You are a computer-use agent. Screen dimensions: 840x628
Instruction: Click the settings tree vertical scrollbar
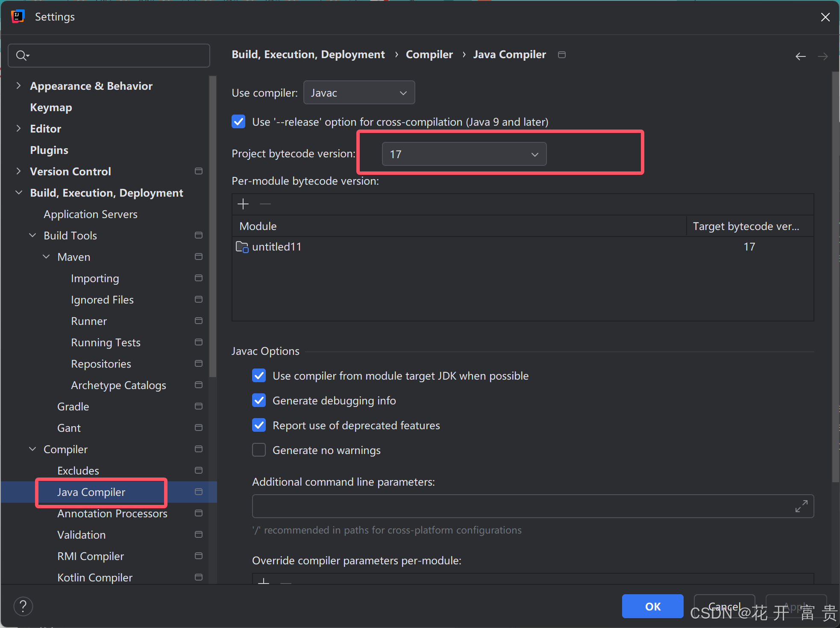pyautogui.click(x=213, y=227)
